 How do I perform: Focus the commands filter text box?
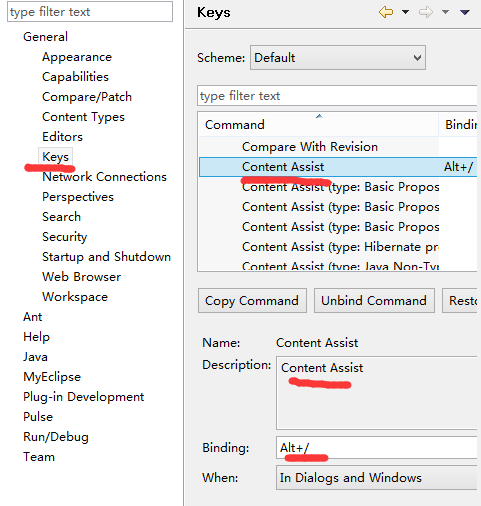[x=338, y=96]
